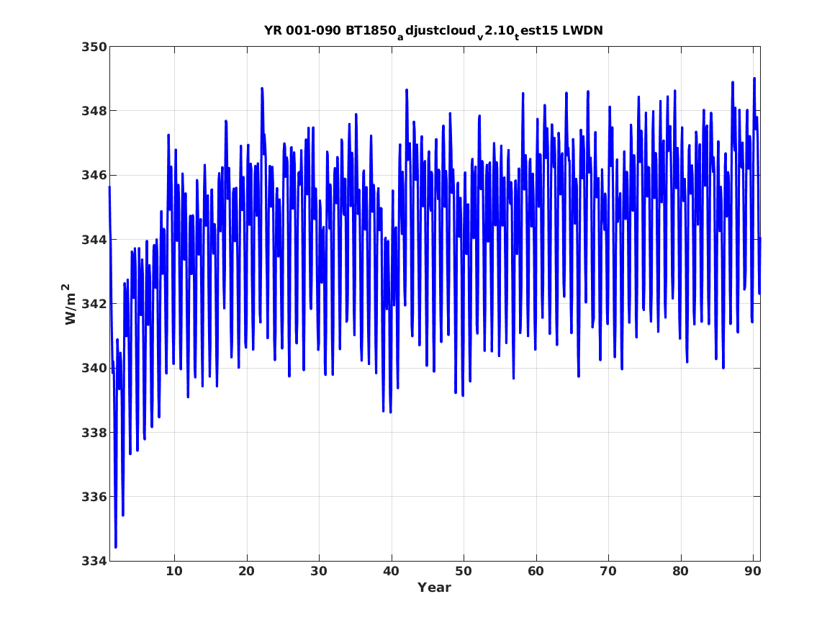Click y-axis tick label 340
The image size is (840, 630).
[x=94, y=368]
